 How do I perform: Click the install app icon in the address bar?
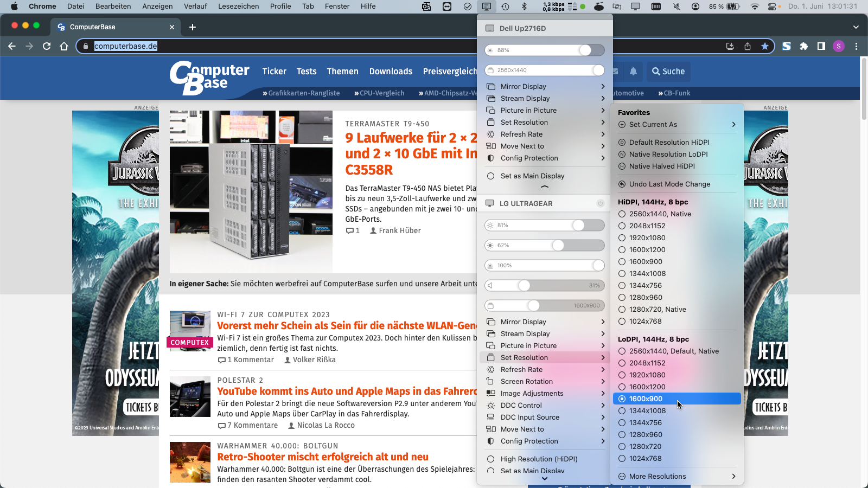(x=730, y=46)
